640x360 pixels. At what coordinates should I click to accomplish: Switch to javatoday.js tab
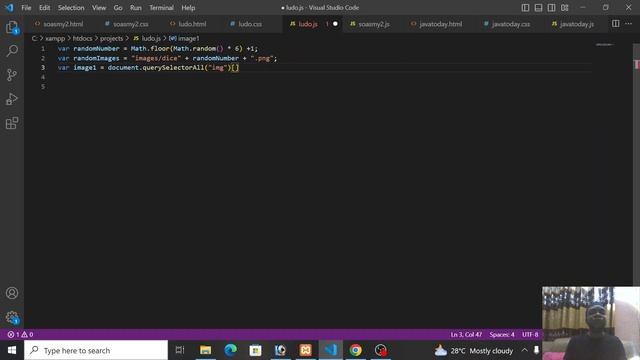point(573,24)
